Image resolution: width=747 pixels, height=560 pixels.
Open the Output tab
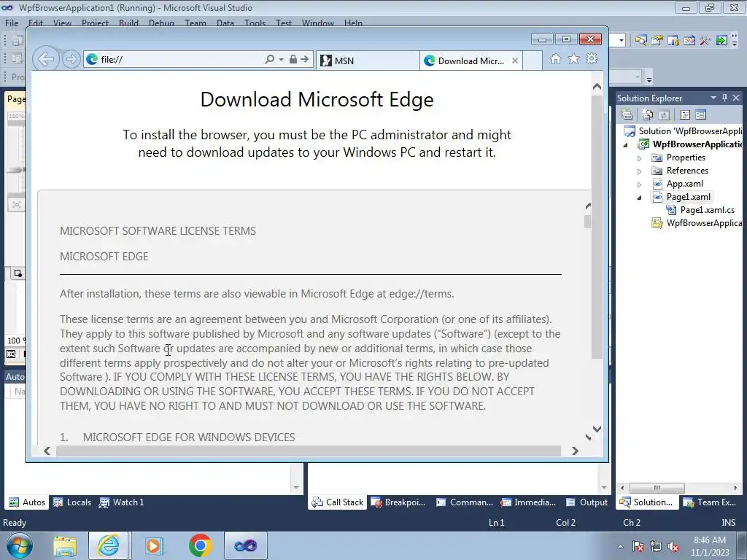(x=587, y=502)
